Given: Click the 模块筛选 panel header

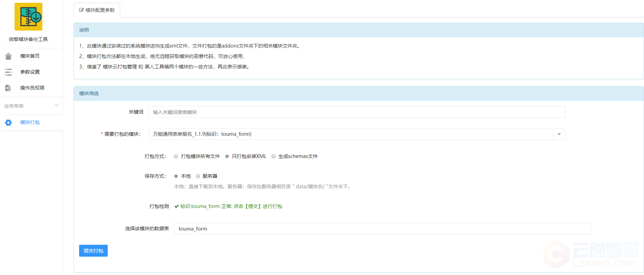Looking at the screenshot, I should 359,93.
